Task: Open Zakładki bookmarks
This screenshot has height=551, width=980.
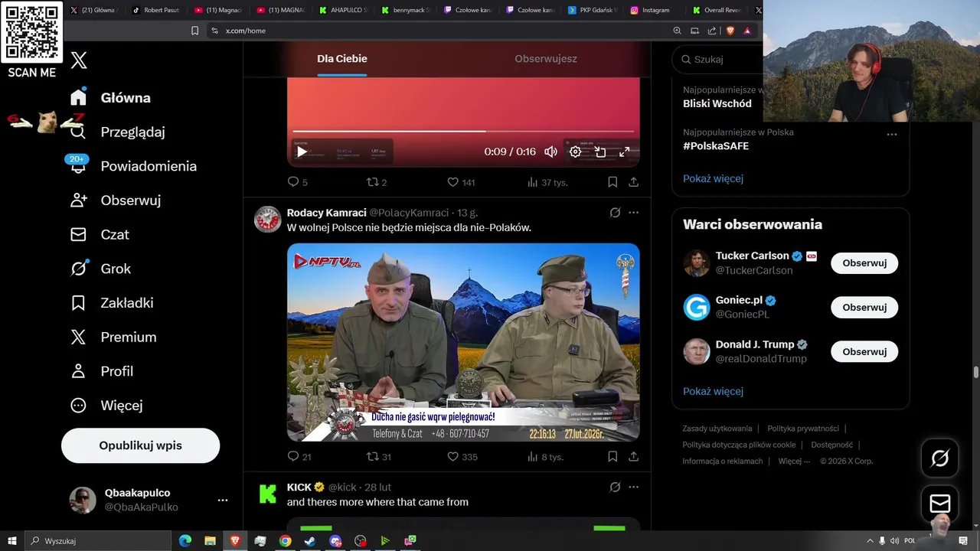Action: (113, 303)
